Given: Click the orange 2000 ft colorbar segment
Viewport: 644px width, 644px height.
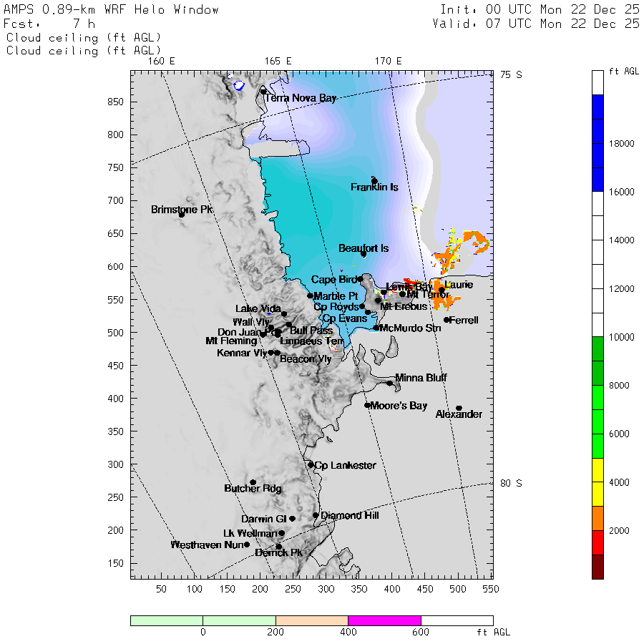Looking at the screenshot, I should click(597, 518).
